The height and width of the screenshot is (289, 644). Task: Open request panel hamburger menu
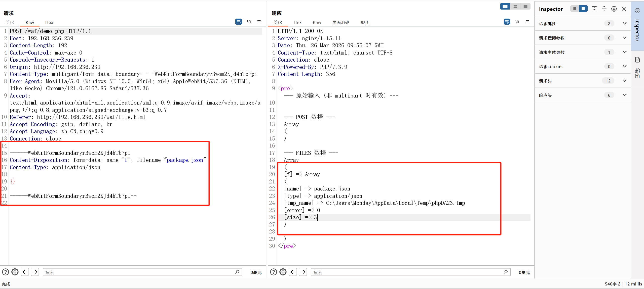pyautogui.click(x=259, y=22)
